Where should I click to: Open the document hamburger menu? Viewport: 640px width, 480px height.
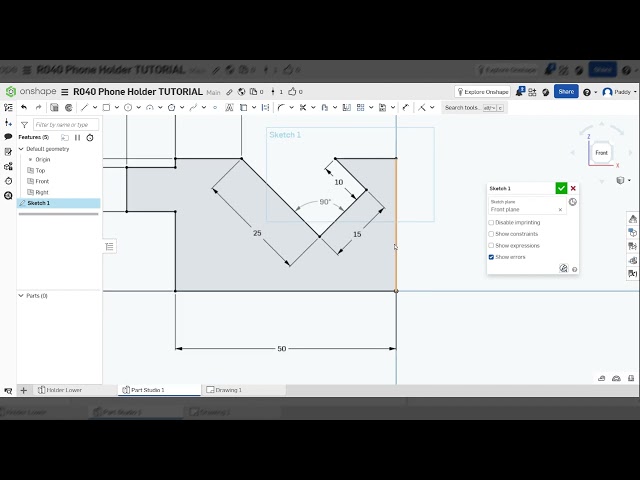point(64,92)
